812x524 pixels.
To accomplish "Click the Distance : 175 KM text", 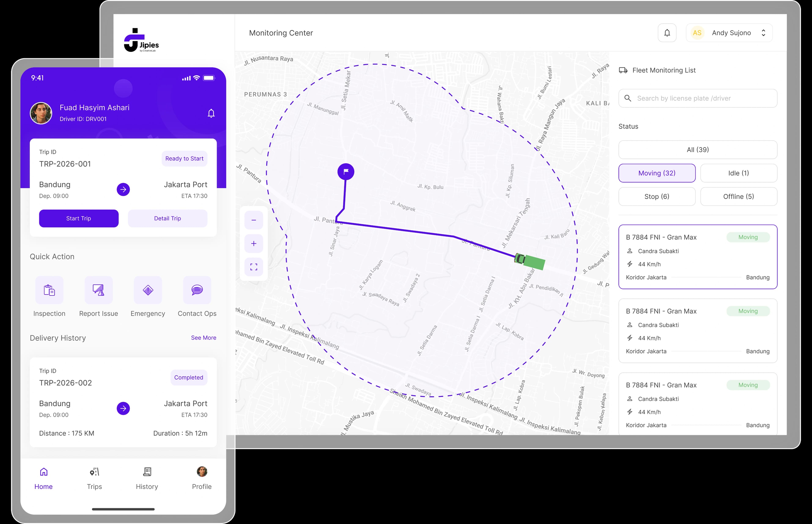I will (67, 433).
